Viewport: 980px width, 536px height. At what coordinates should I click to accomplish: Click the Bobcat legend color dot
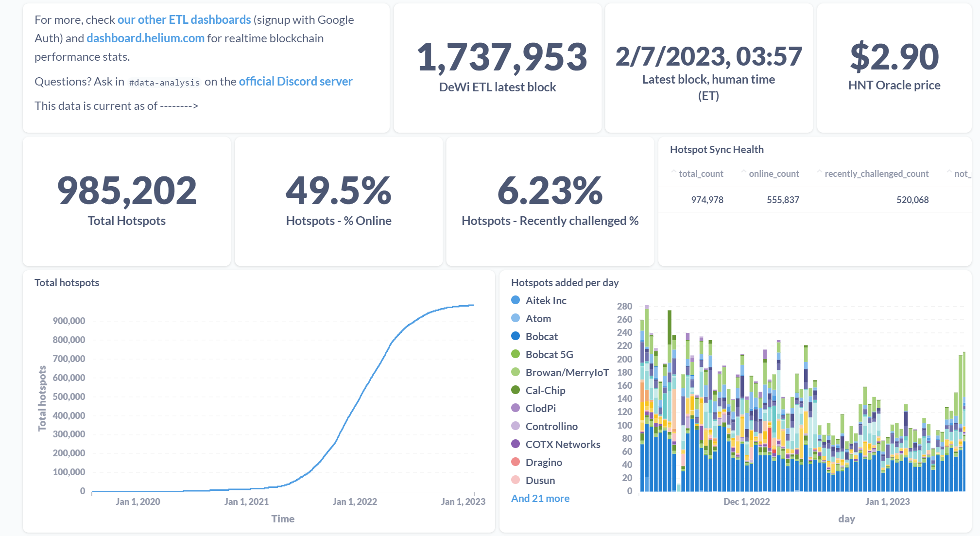[516, 336]
